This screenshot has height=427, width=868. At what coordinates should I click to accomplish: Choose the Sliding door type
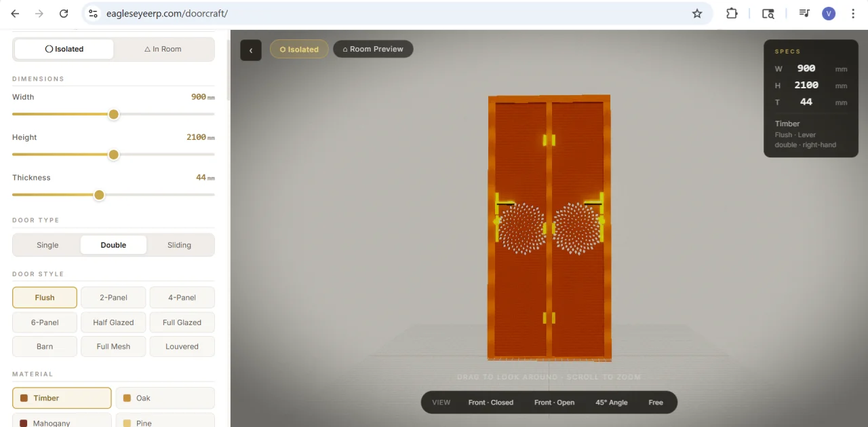tap(179, 245)
